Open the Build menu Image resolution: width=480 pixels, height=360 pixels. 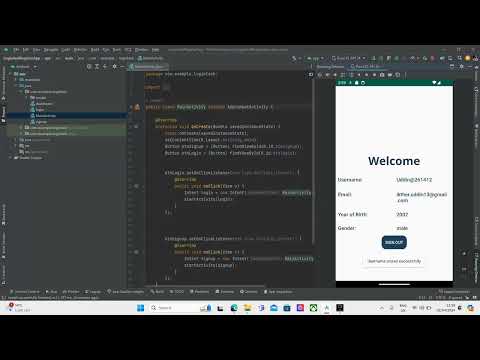coord(95,50)
